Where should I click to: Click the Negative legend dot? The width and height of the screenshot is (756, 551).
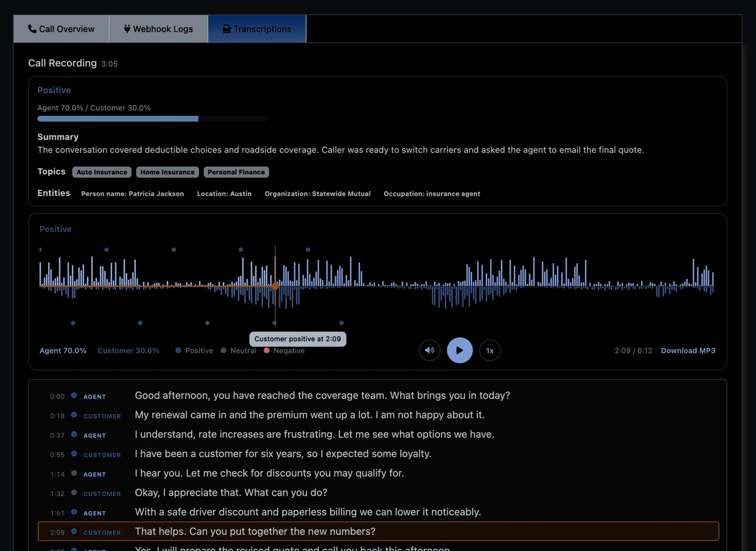click(x=266, y=350)
